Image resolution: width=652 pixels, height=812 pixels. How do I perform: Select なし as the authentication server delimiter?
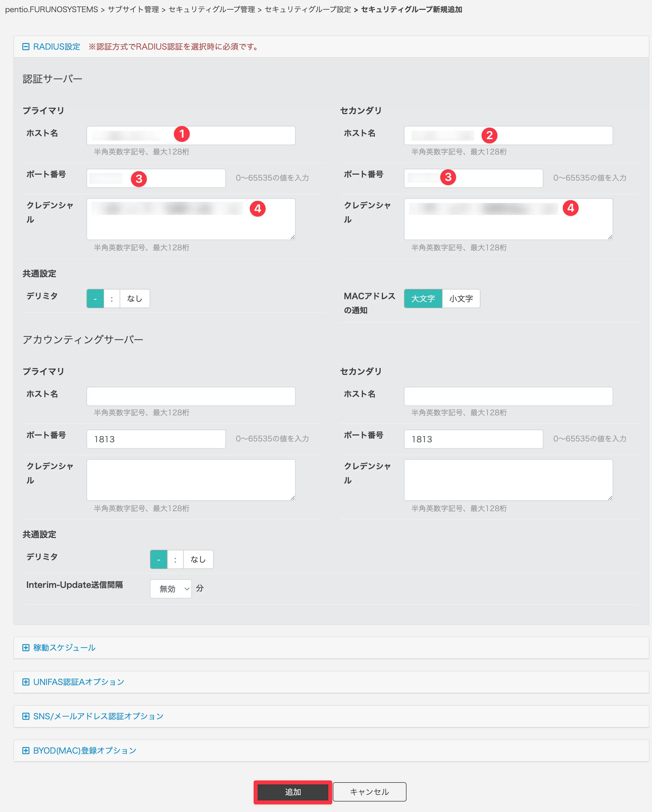click(x=134, y=298)
